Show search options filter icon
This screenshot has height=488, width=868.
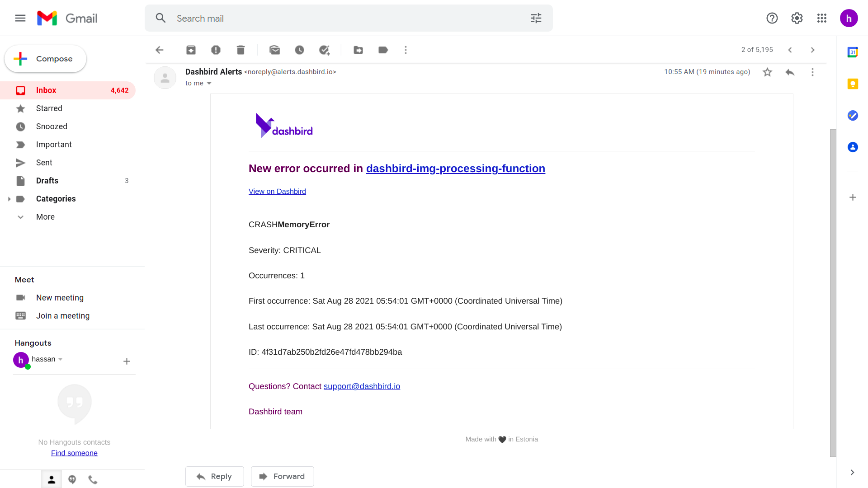[536, 18]
